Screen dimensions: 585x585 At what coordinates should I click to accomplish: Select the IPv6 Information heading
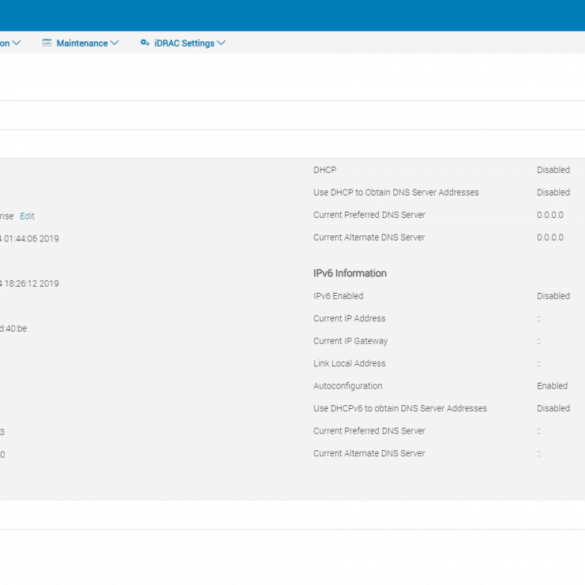[350, 273]
